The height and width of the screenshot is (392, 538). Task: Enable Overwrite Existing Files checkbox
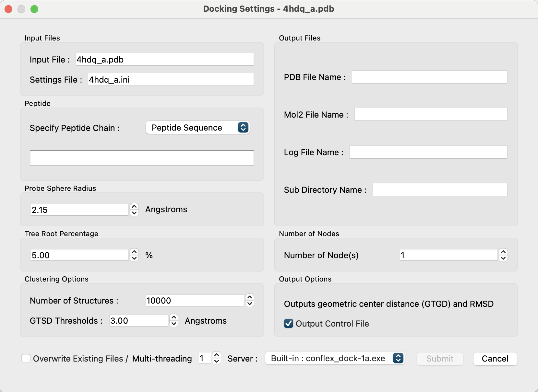[26, 358]
